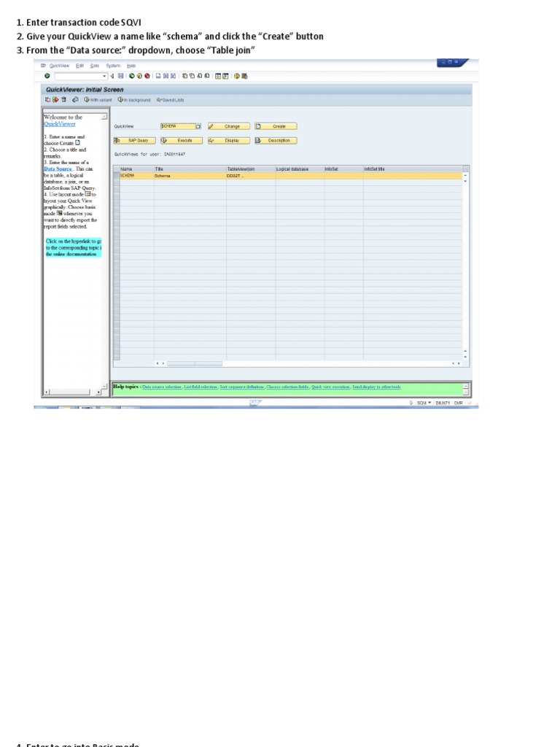Click the Execute button
This screenshot has height=747, width=560.
(182, 141)
